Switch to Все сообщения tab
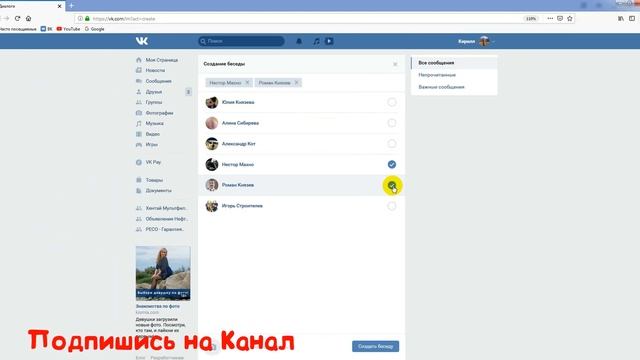Screen dimensions: 640x360 pos(454,63)
